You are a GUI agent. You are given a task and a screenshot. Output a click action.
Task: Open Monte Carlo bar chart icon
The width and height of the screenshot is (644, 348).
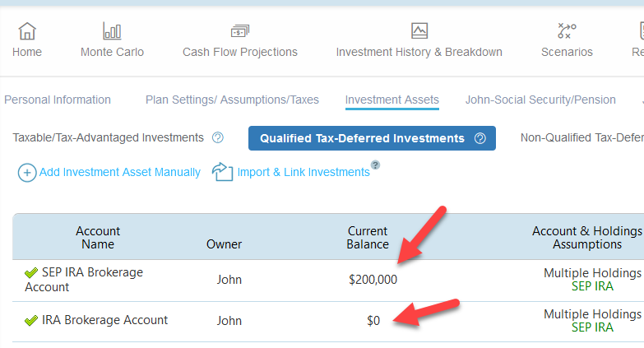pyautogui.click(x=112, y=30)
